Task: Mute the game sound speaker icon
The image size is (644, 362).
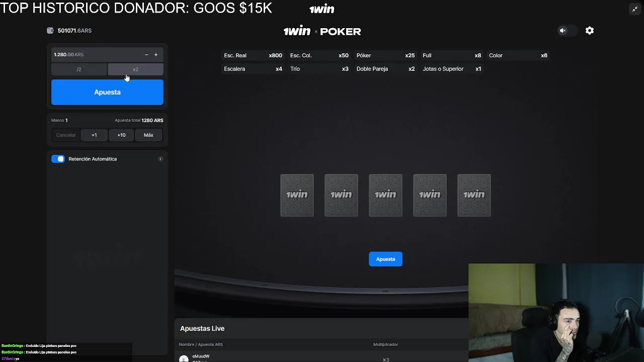Action: pos(563,31)
